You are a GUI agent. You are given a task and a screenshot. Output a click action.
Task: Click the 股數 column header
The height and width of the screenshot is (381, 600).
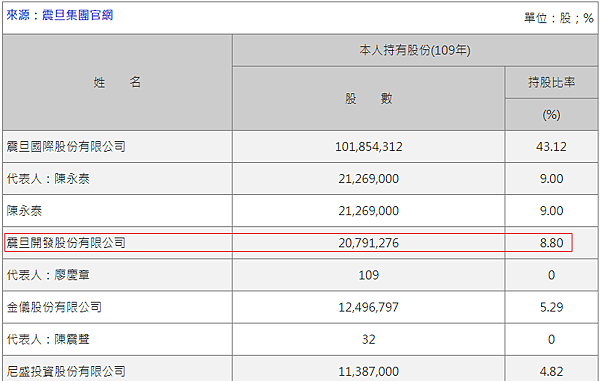[368, 99]
